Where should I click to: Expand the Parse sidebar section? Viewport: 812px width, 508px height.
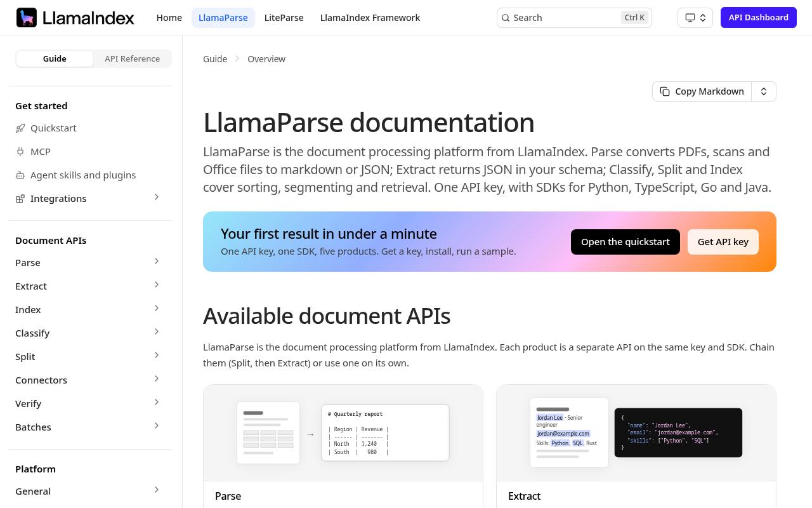tap(157, 262)
